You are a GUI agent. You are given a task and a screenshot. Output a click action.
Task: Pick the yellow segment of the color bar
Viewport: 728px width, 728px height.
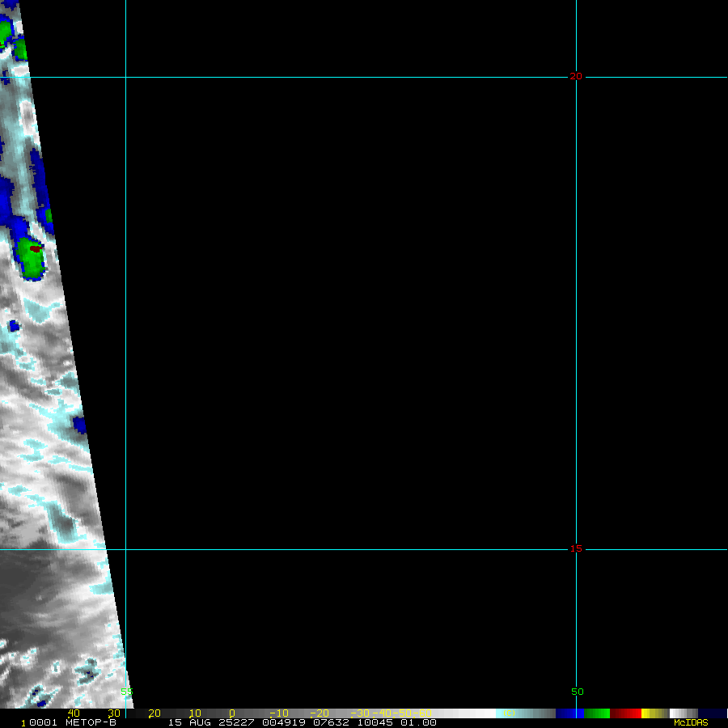[655, 713]
